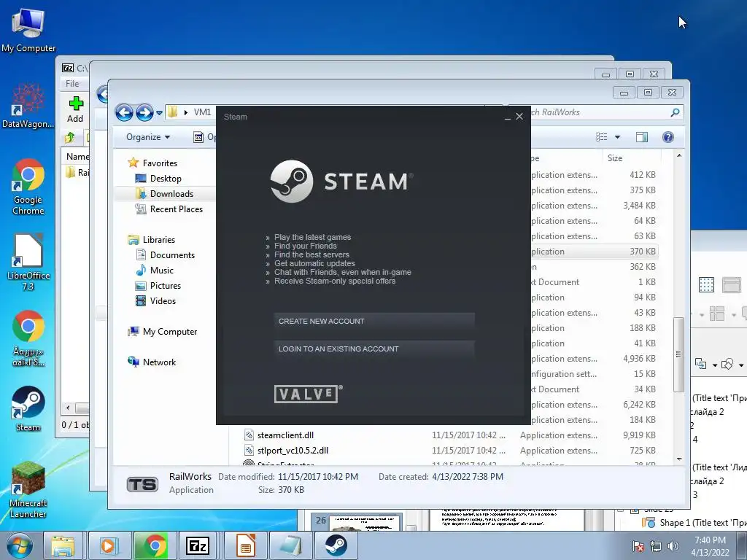Open Windows Media Player from taskbar

[108, 545]
